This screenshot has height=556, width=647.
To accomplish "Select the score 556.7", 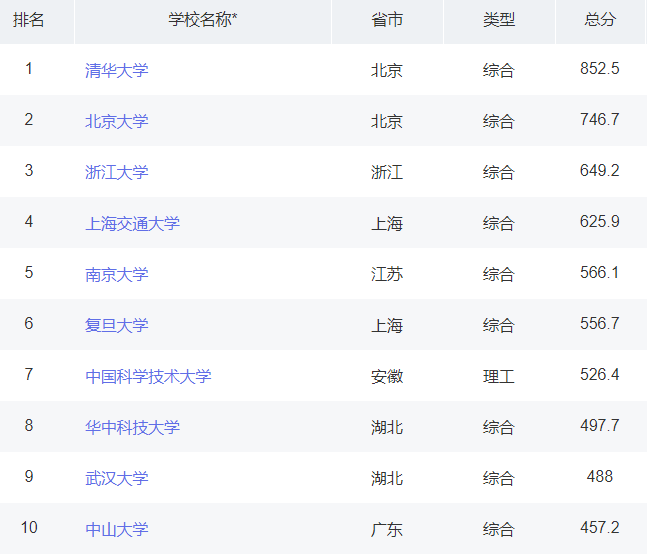I will 600,324.
